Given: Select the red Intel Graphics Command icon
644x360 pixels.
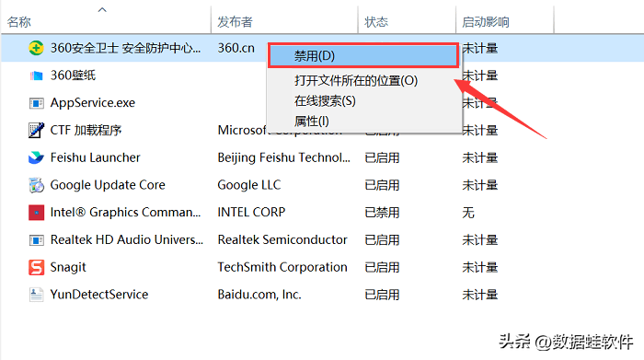Looking at the screenshot, I should pos(36,213).
